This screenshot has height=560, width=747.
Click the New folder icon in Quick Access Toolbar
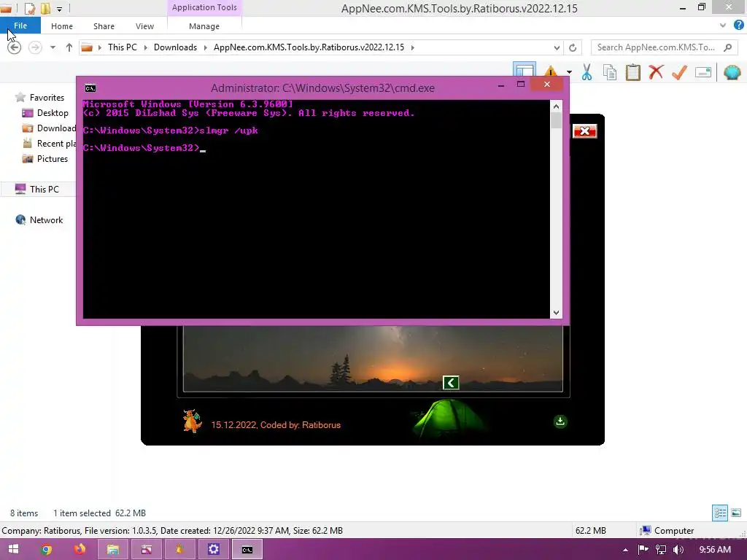click(x=45, y=8)
